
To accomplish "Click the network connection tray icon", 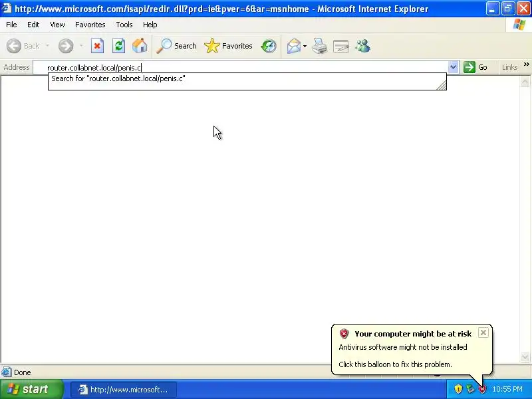I will (x=470, y=389).
